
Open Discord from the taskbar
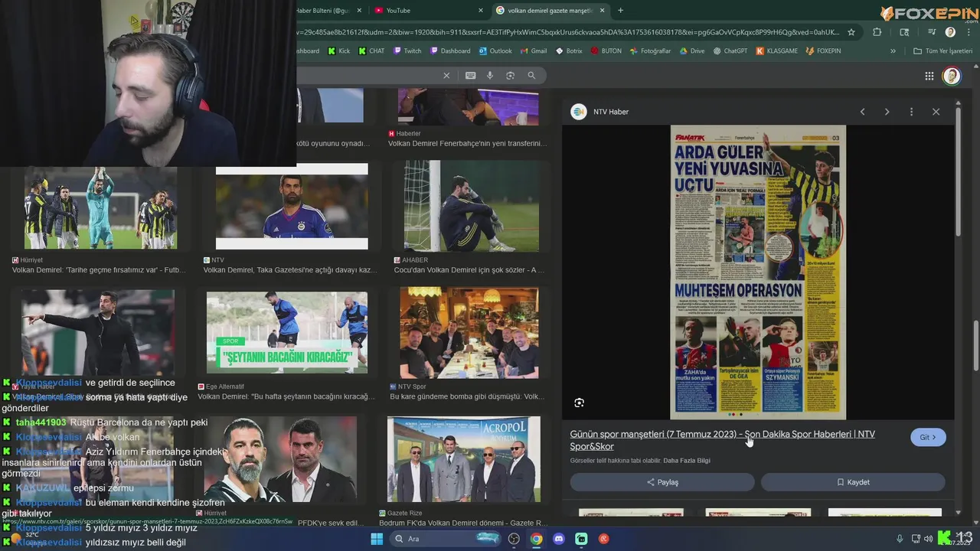[x=559, y=539]
